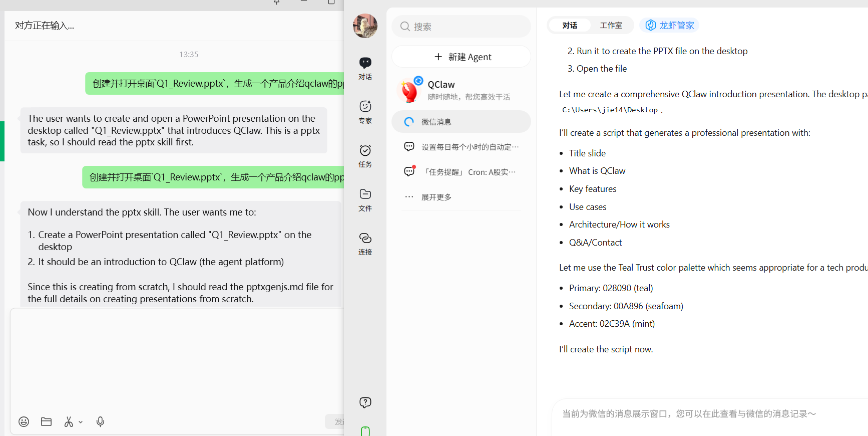This screenshot has height=436, width=868.
Task: Click the notification chat icon beside 任务提醒
Action: 409,171
